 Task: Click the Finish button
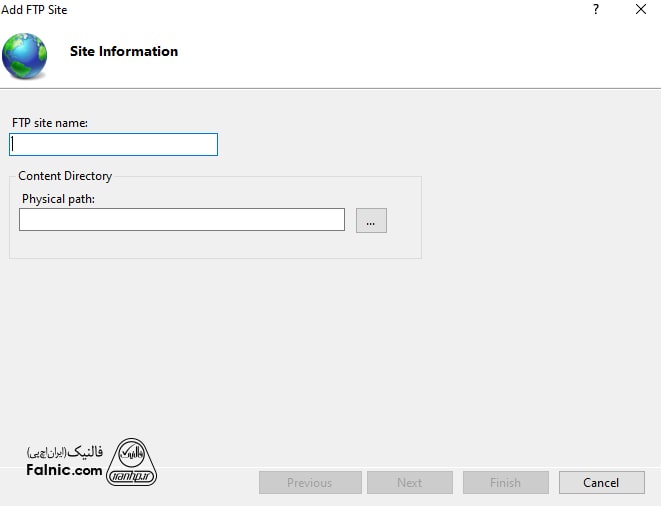click(x=505, y=483)
